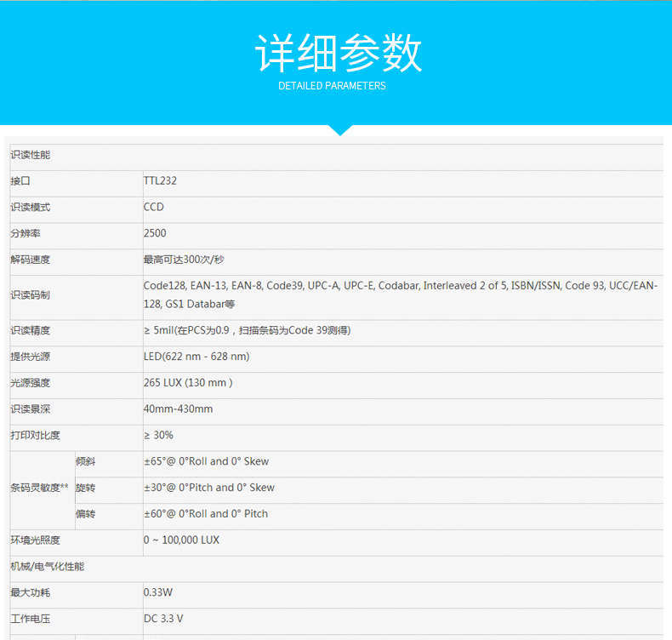Click the downward triangle pointer below the banner
This screenshot has width=672, height=640.
[339, 130]
